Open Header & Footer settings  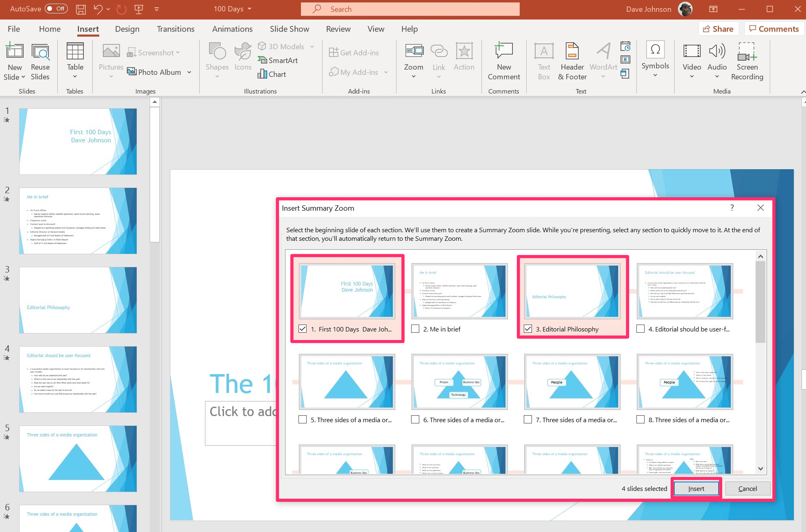click(x=572, y=61)
